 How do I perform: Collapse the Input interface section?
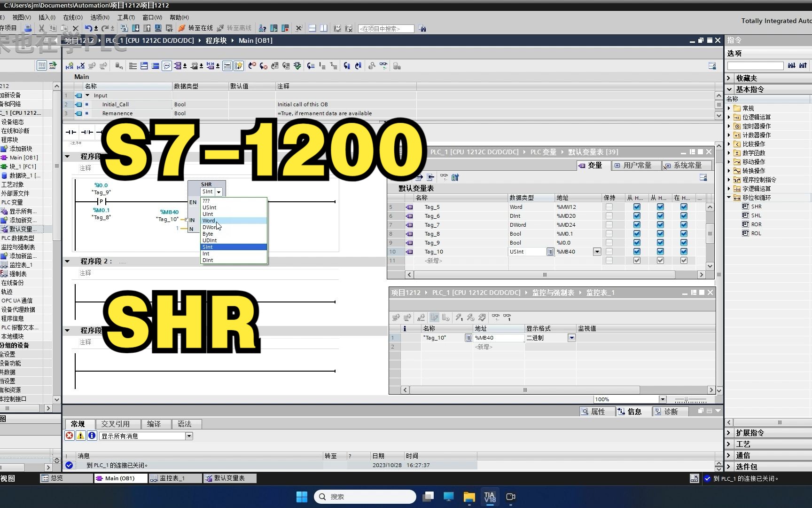click(x=87, y=95)
